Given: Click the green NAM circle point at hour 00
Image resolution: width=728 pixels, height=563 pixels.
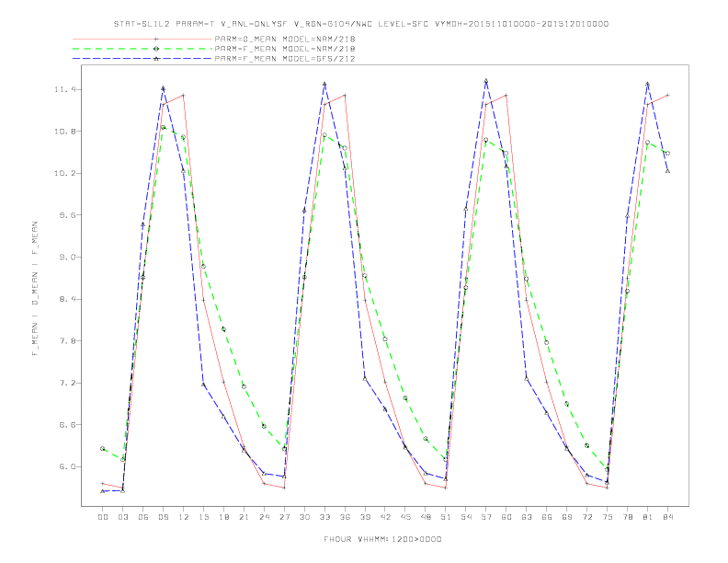Looking at the screenshot, I should coord(103,449).
